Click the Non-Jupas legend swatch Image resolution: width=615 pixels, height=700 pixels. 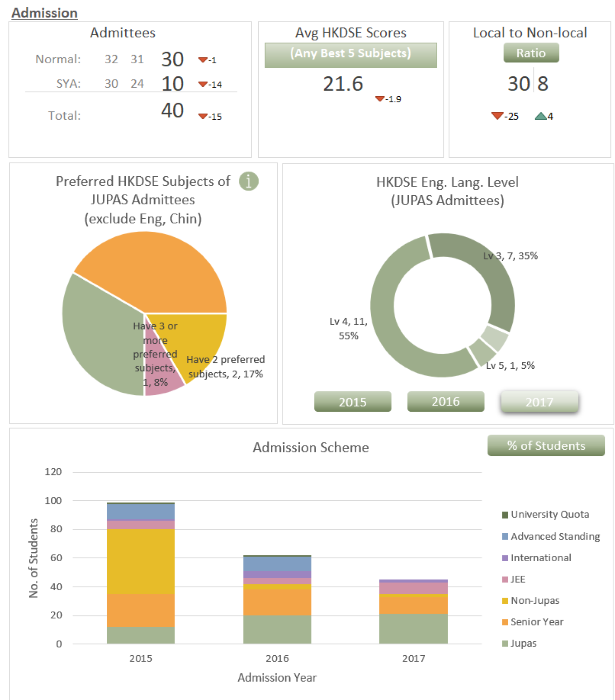(x=505, y=601)
